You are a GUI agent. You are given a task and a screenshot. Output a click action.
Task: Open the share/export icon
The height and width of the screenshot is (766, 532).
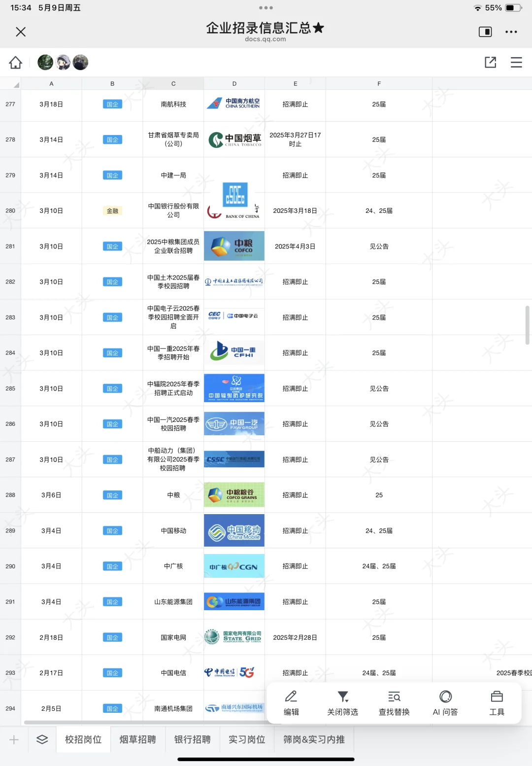(x=491, y=62)
